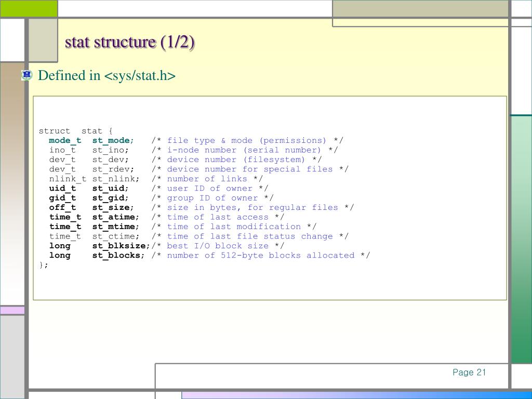Click the st_mode field name

click(113, 140)
